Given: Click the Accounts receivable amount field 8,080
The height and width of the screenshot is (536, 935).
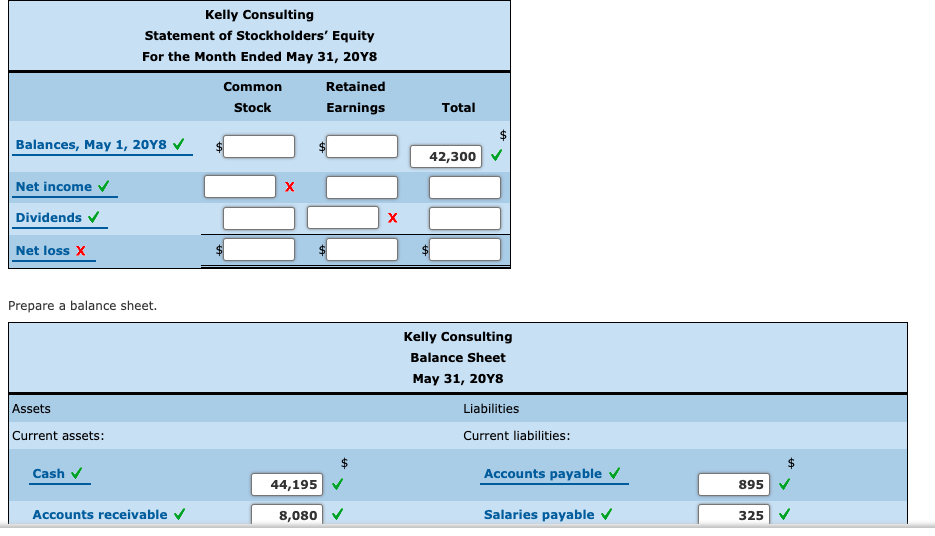Looking at the screenshot, I should (287, 515).
